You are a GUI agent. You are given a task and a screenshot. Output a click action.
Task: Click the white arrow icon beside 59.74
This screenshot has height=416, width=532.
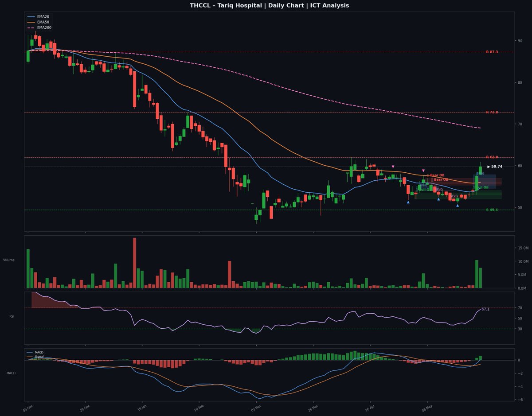pos(489,167)
